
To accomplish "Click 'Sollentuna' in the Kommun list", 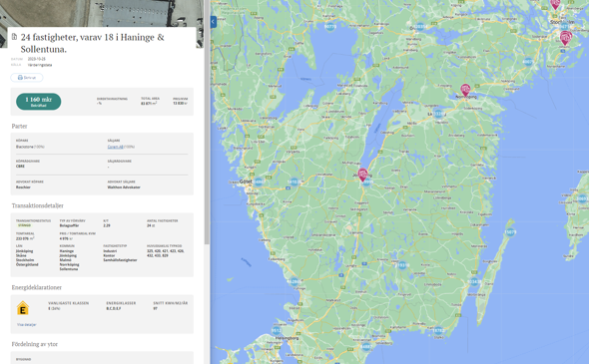I will click(69, 269).
